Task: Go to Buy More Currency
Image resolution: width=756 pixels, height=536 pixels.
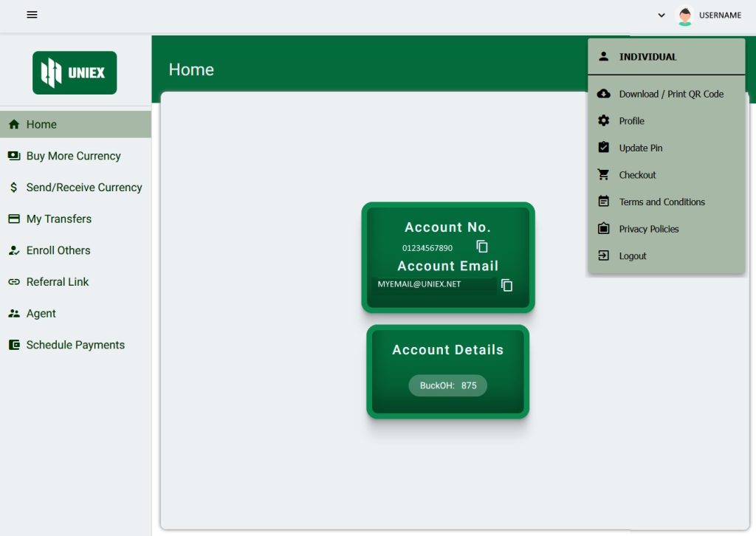Action: 73,156
